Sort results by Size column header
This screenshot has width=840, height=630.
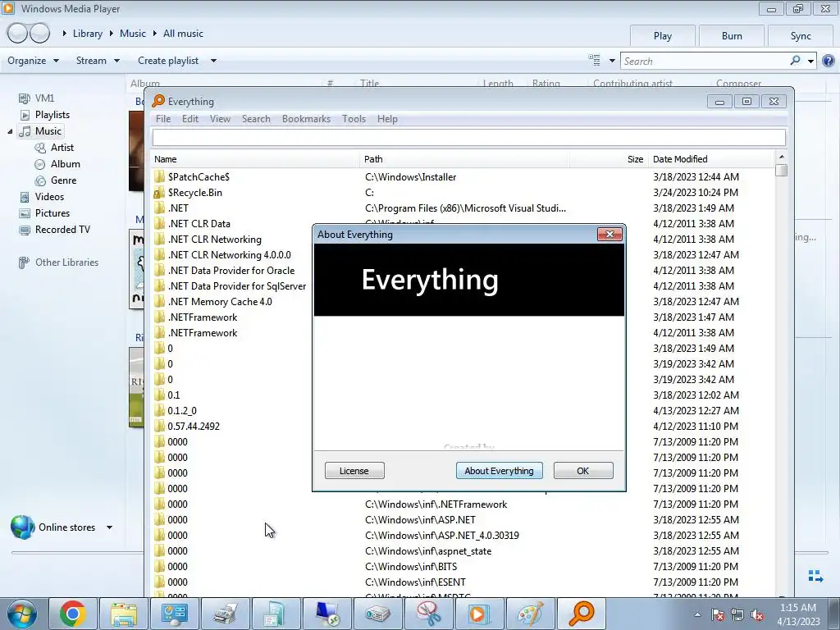(x=609, y=159)
